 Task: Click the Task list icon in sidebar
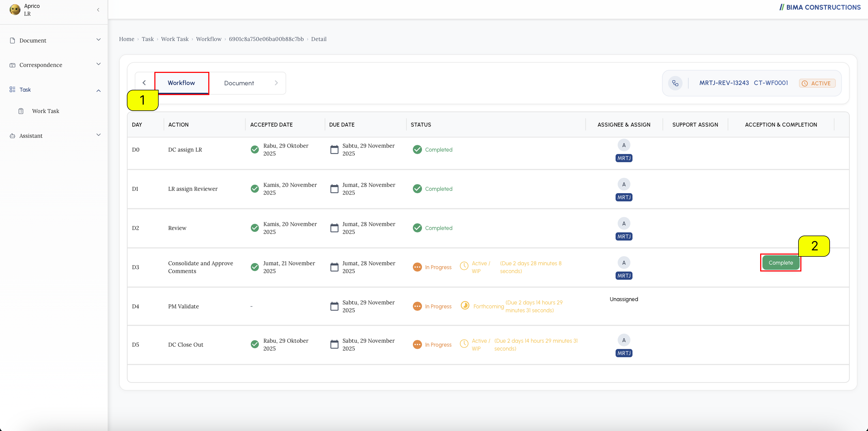pos(12,90)
